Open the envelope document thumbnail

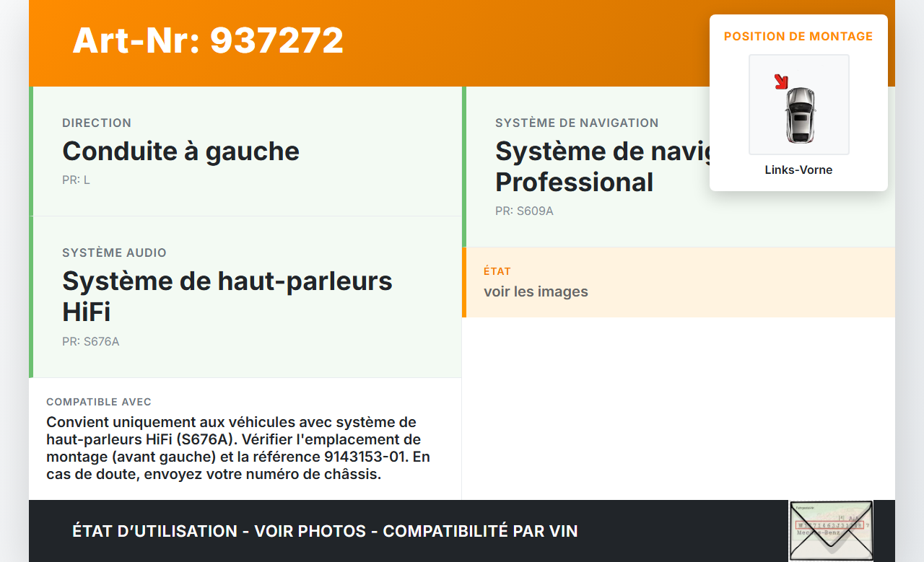(x=831, y=530)
